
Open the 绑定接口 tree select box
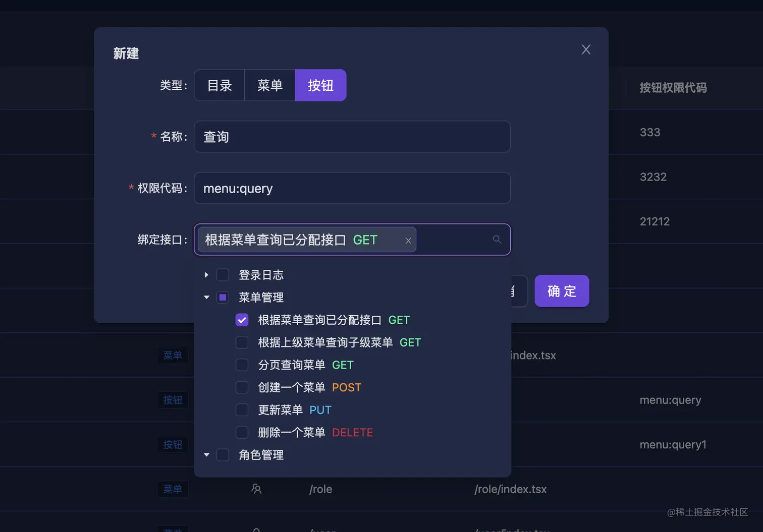tap(352, 240)
